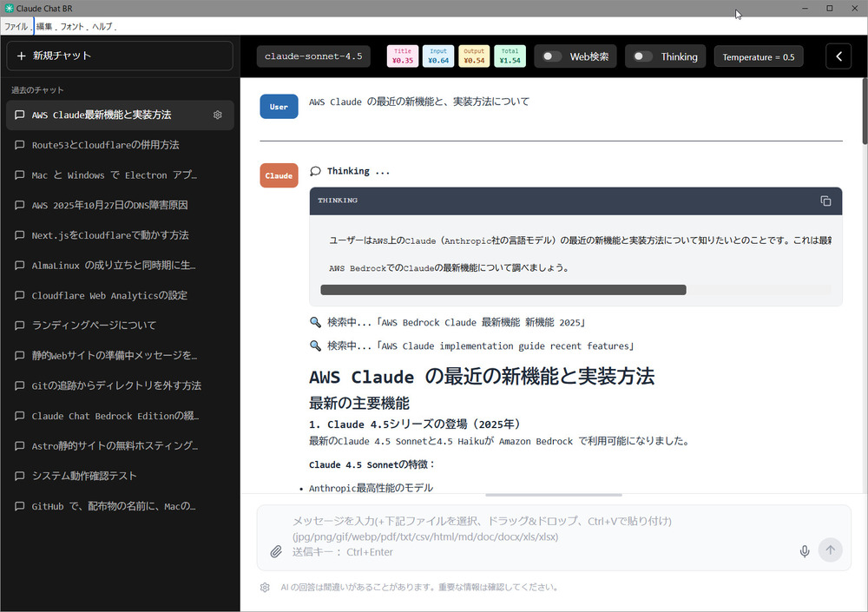Screen dimensions: 868x612
Task: Open the Gitの追跡からディレクトリを外す方法 chat
Action: 116,385
